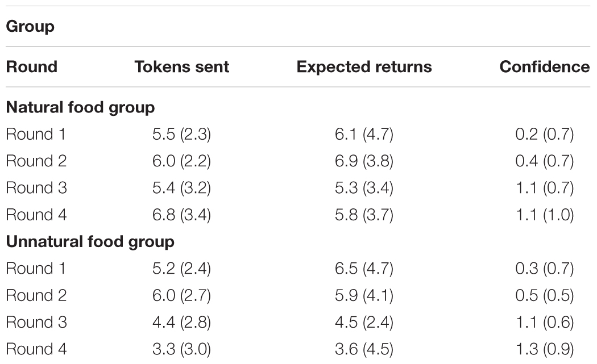Select confidence value 1.3 (0.9)
The height and width of the screenshot is (364, 597).
pyautogui.click(x=545, y=349)
